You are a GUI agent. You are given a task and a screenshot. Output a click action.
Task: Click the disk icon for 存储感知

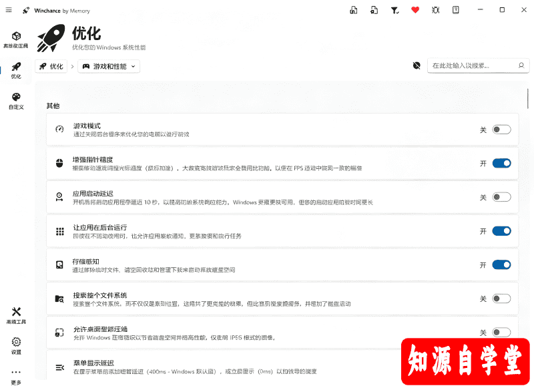59,264
